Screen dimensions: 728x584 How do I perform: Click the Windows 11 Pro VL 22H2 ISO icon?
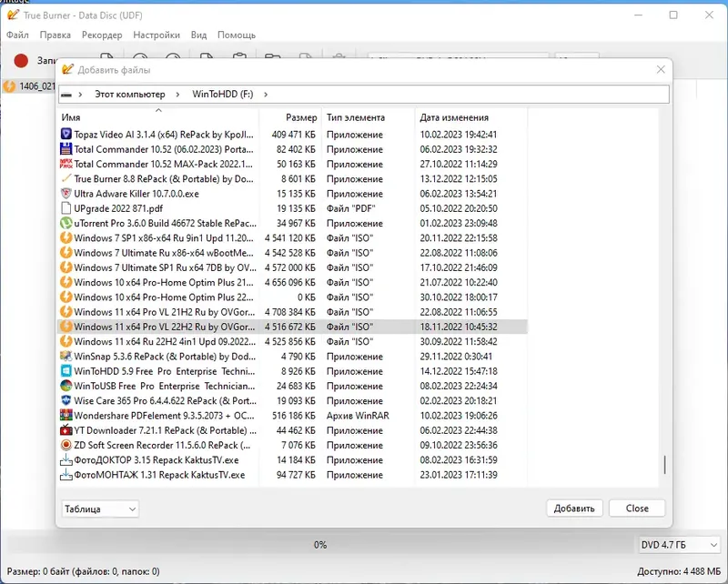[66, 327]
